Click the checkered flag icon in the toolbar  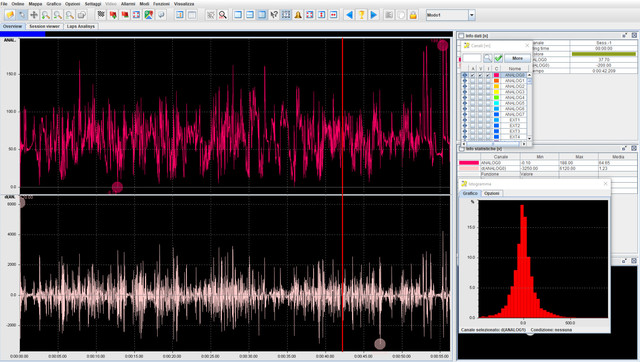pyautogui.click(x=101, y=15)
